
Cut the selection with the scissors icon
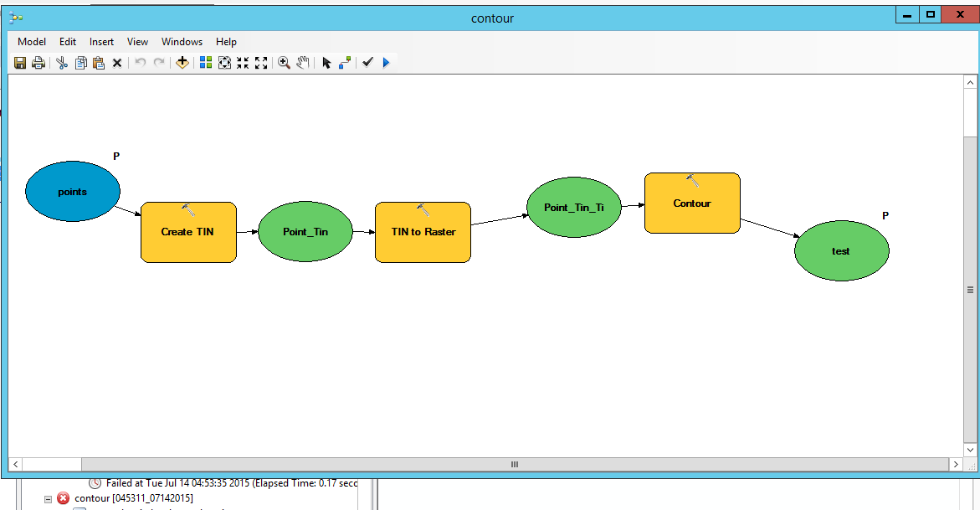(62, 63)
